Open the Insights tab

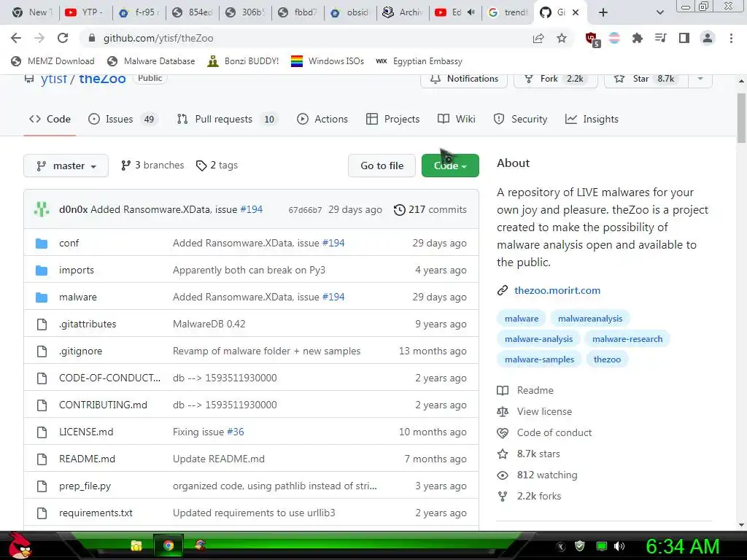(x=592, y=119)
